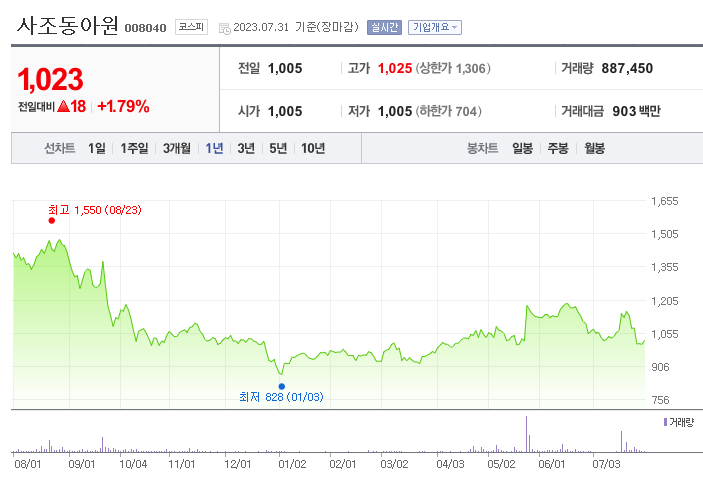This screenshot has height=487, width=703.
Task: Select the 3년 line chart period
Action: pos(246,148)
